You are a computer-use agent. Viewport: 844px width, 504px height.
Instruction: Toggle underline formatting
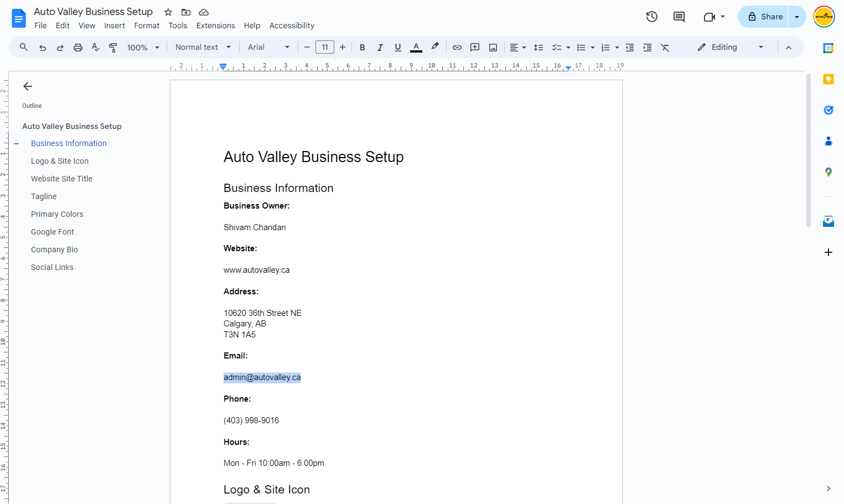[398, 48]
